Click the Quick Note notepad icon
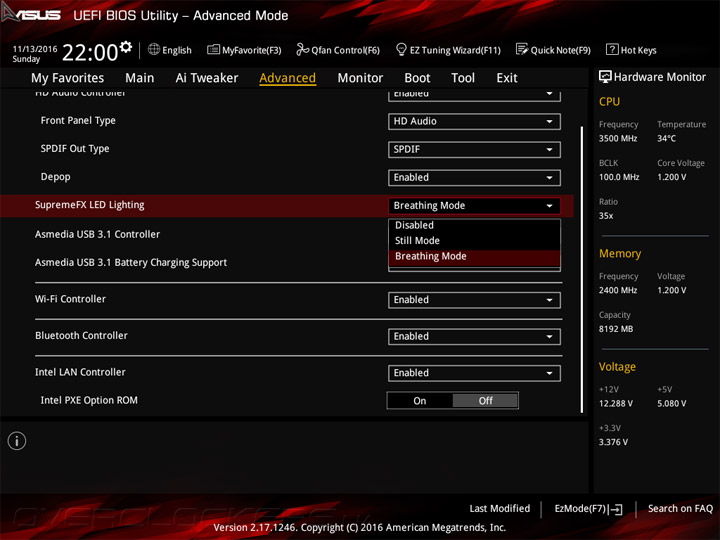 pyautogui.click(x=522, y=49)
